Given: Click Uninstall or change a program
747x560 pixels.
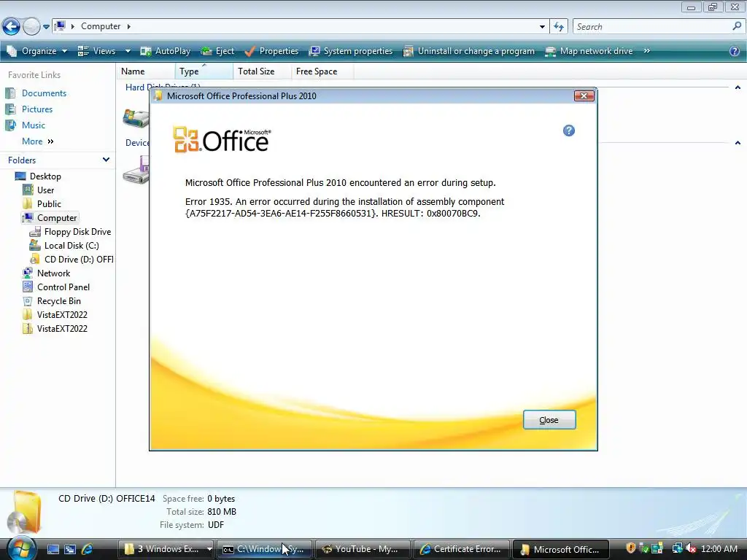Looking at the screenshot, I should [x=469, y=51].
